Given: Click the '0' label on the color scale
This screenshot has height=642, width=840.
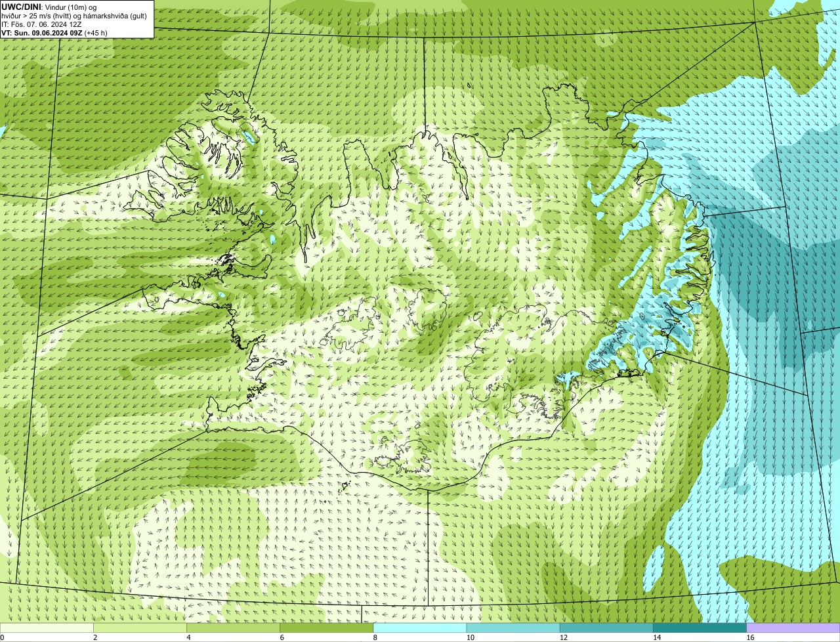Looking at the screenshot, I should pyautogui.click(x=2, y=637).
